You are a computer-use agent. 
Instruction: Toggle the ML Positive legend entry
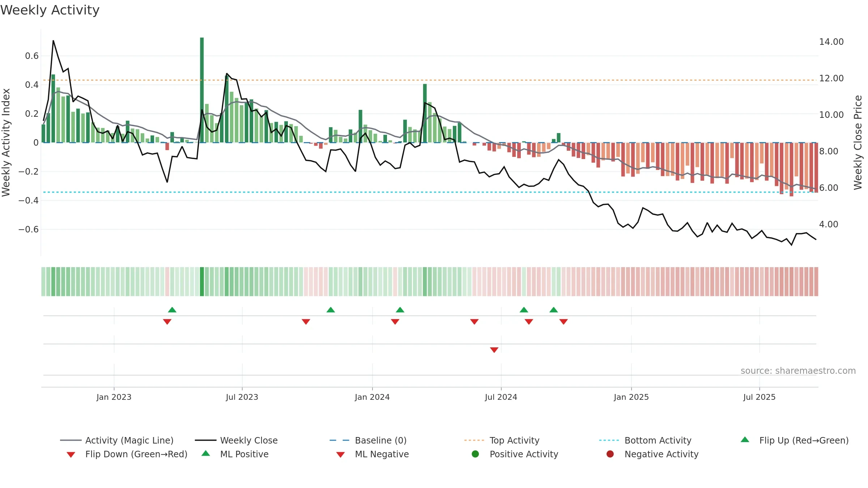[x=235, y=454]
